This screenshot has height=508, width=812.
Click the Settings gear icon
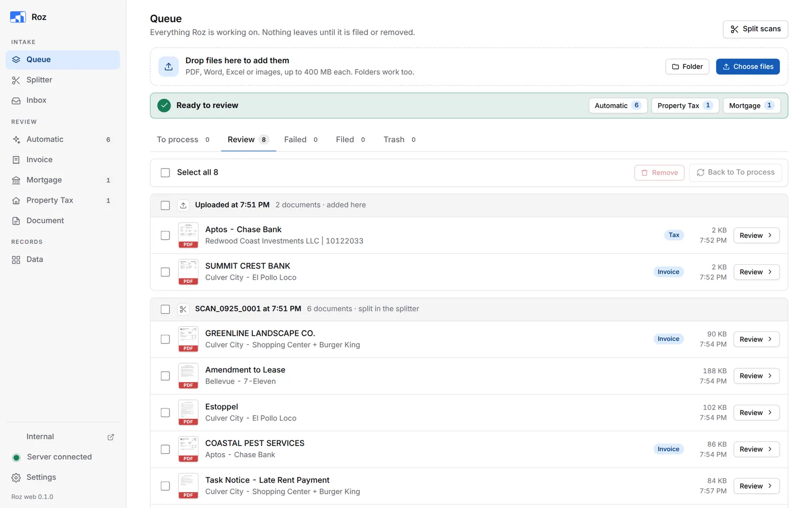pyautogui.click(x=16, y=478)
